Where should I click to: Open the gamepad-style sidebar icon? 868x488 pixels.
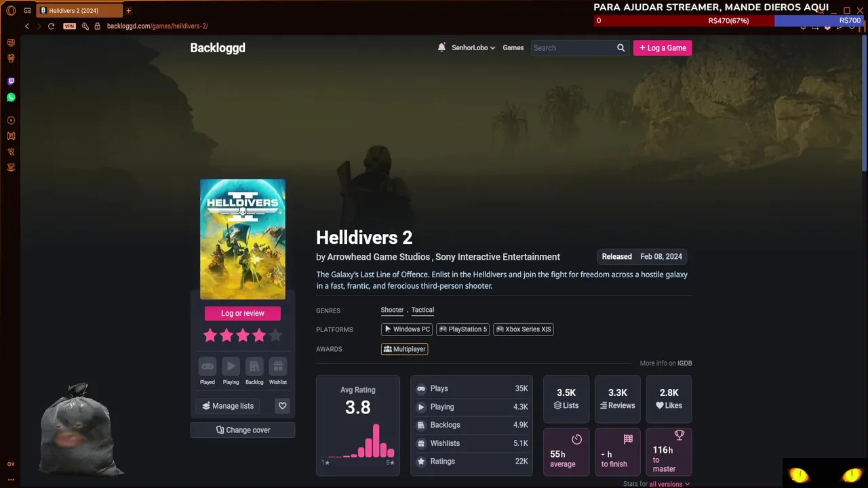pyautogui.click(x=11, y=136)
